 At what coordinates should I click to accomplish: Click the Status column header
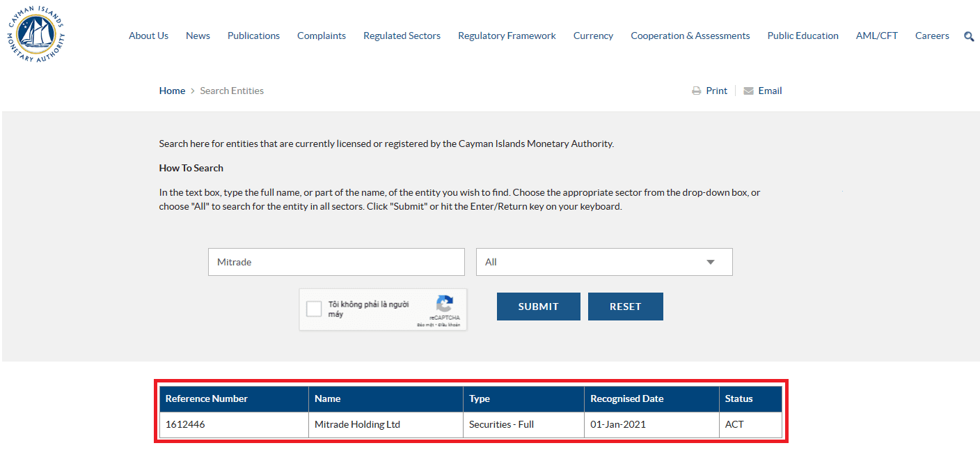pyautogui.click(x=750, y=399)
